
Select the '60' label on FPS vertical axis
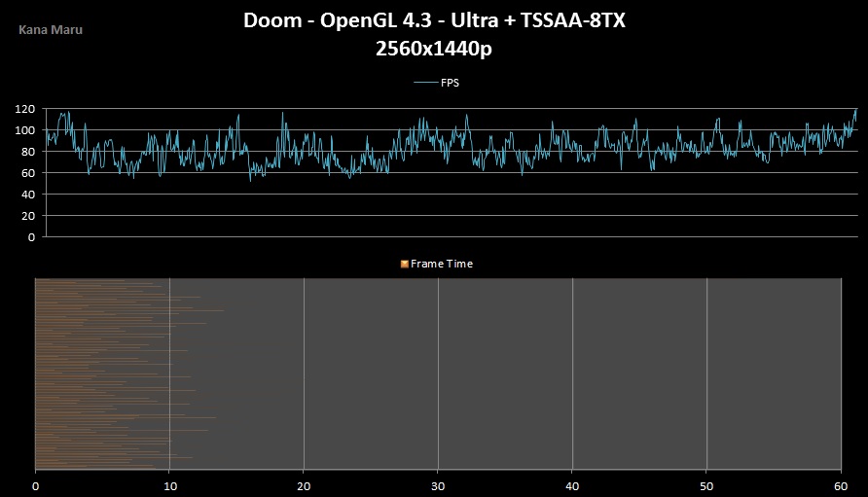(x=27, y=173)
